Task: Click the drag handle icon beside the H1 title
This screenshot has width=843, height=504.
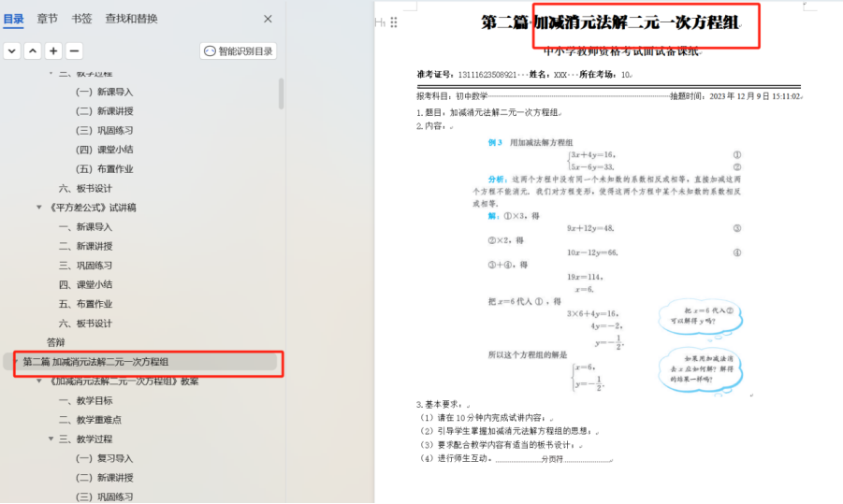Action: coord(393,22)
